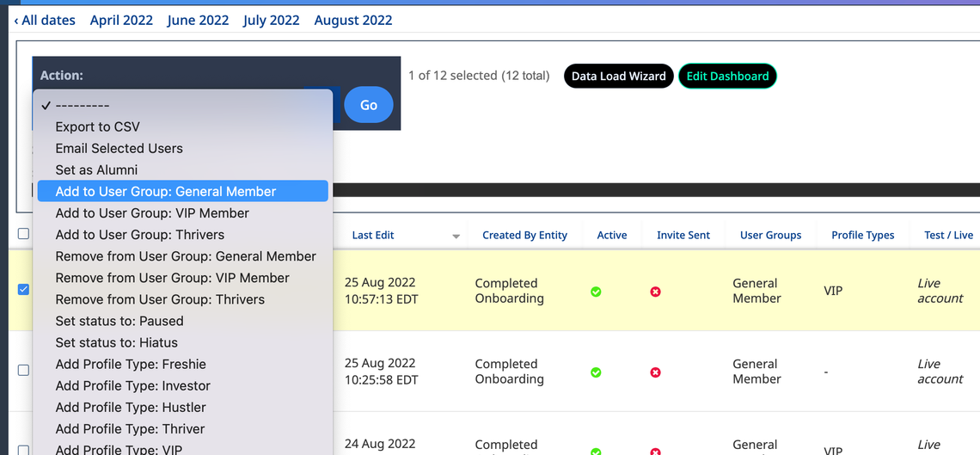
Task: Click green Active check icon in 10:57:13 row
Action: (x=596, y=292)
